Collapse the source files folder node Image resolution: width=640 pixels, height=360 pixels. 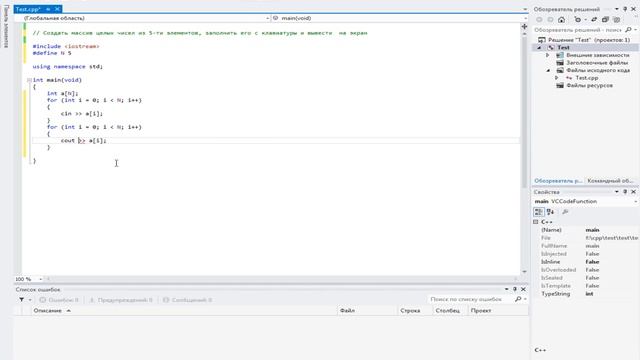(548, 71)
